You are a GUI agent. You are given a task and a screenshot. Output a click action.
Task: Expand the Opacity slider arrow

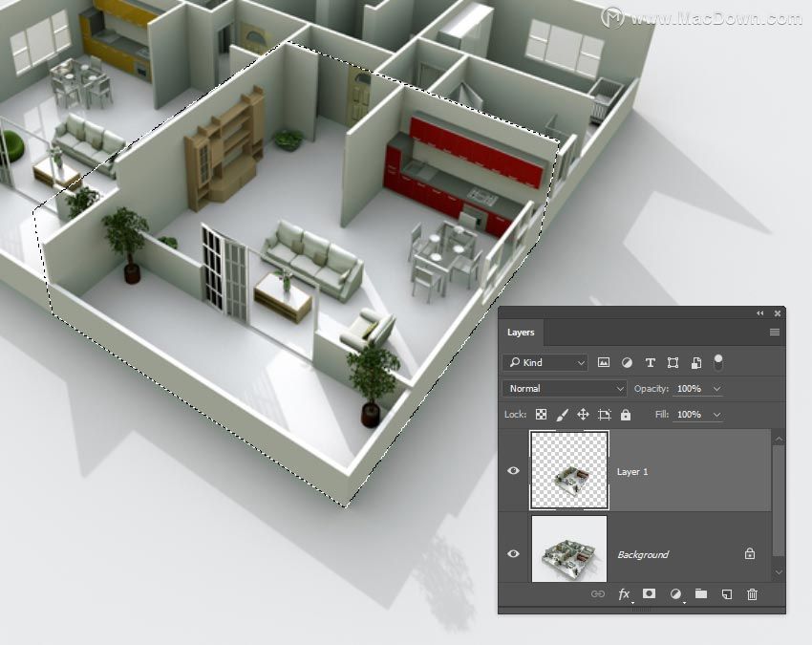click(x=716, y=389)
